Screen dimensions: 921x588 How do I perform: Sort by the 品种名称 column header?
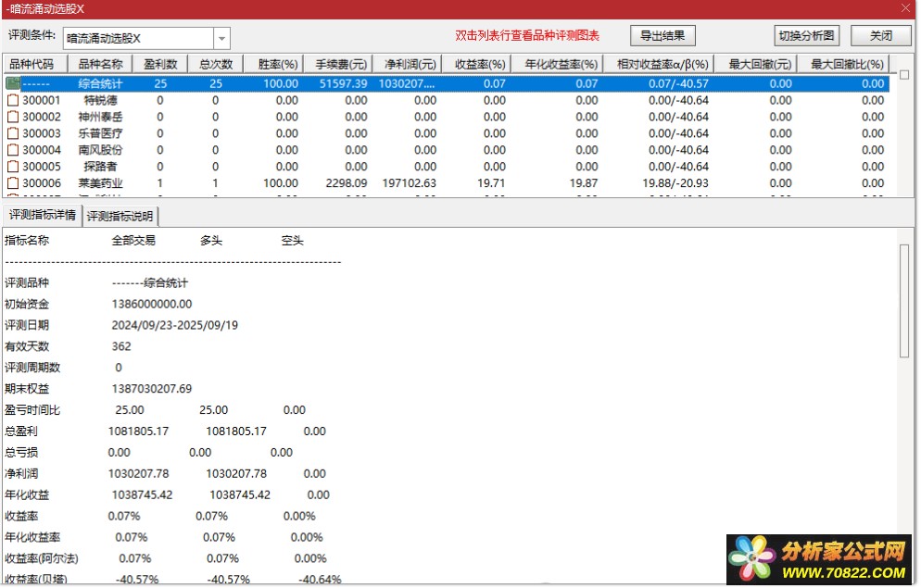pyautogui.click(x=100, y=64)
